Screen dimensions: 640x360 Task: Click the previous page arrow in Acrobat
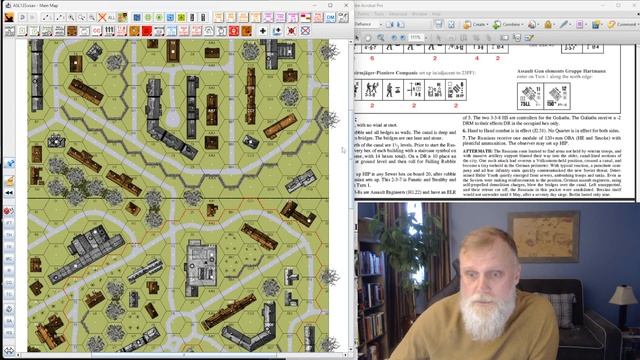coord(394,38)
